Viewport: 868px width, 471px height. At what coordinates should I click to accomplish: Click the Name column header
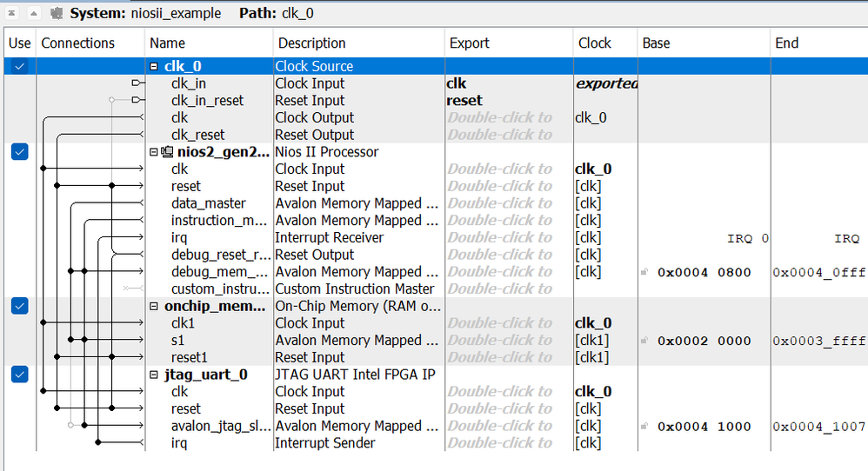point(210,43)
